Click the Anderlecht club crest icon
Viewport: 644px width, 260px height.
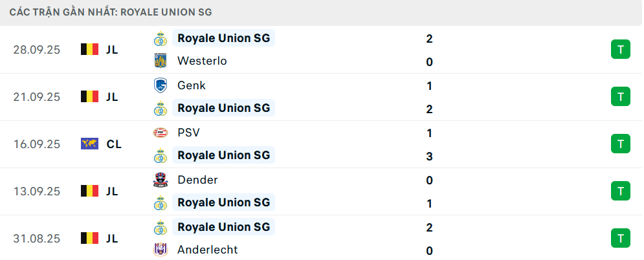[159, 250]
